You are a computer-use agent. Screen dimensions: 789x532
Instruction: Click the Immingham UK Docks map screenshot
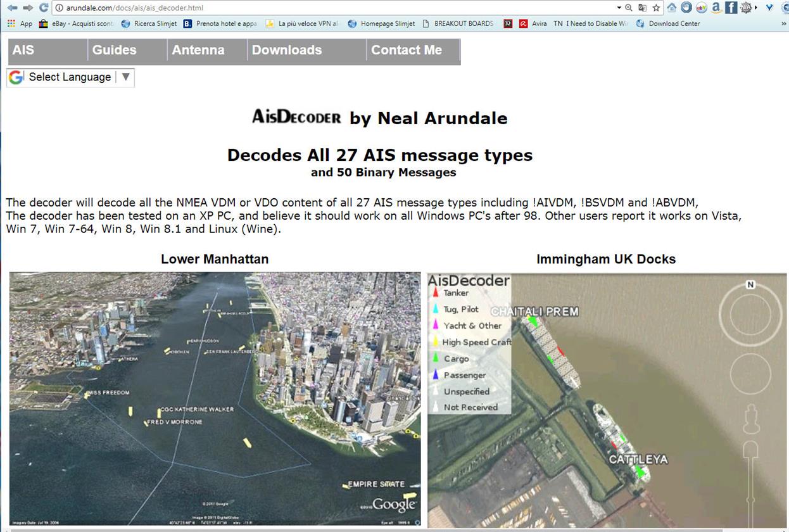(607, 400)
